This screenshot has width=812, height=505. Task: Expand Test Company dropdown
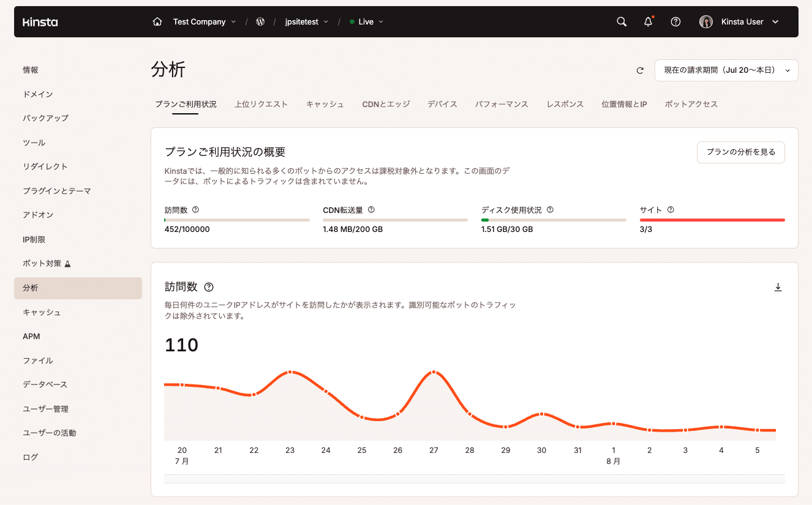204,21
